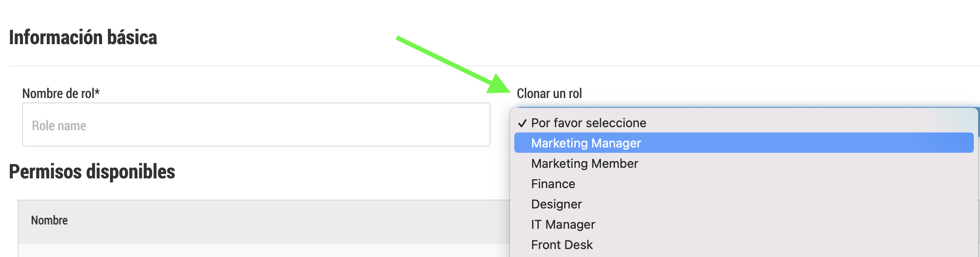Select Marketing Manager from the role list
Image resolution: width=980 pixels, height=257 pixels.
744,143
